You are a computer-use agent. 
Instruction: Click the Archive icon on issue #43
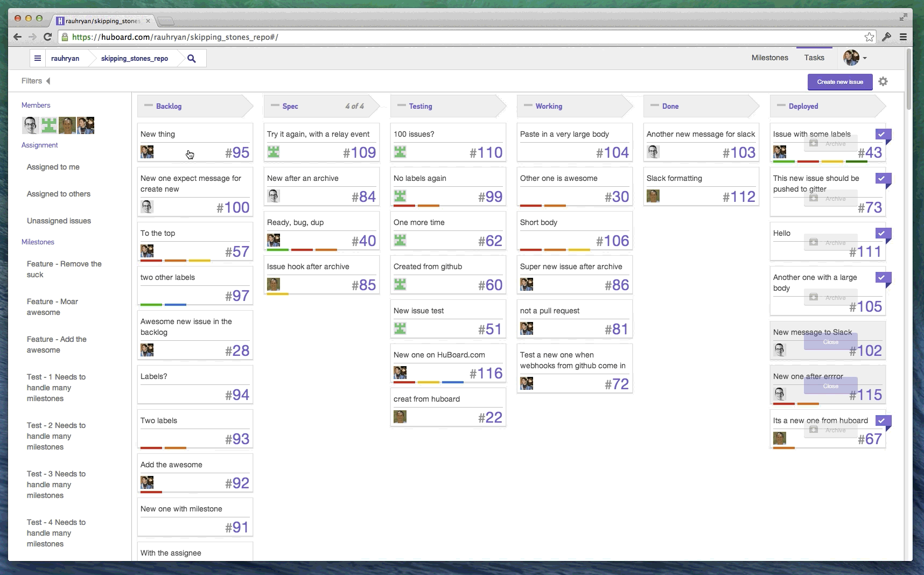pyautogui.click(x=813, y=143)
